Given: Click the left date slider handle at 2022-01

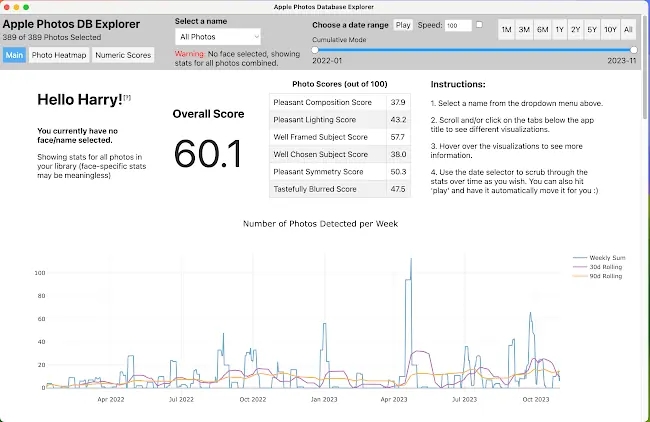Looking at the screenshot, I should pyautogui.click(x=315, y=50).
